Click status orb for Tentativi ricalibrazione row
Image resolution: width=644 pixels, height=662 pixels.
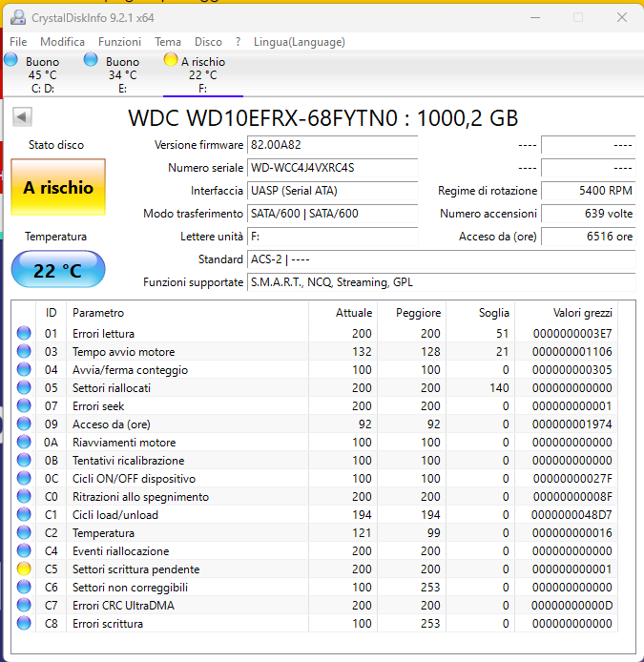[x=24, y=460]
